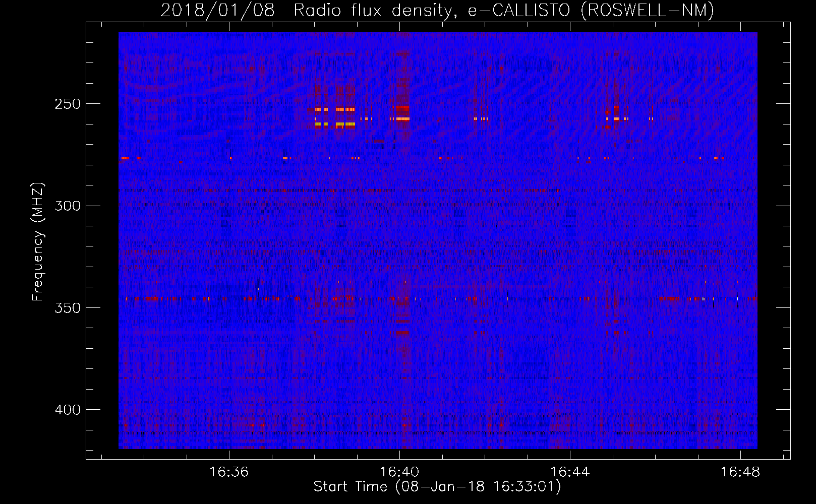The width and height of the screenshot is (816, 504).
Task: Click the plot title 'Radio flux density, e-CALLISTO (ROSWELL-NM)'
Action: point(504,10)
